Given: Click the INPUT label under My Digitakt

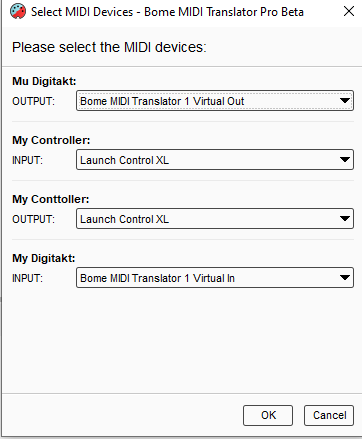Looking at the screenshot, I should (x=28, y=278).
